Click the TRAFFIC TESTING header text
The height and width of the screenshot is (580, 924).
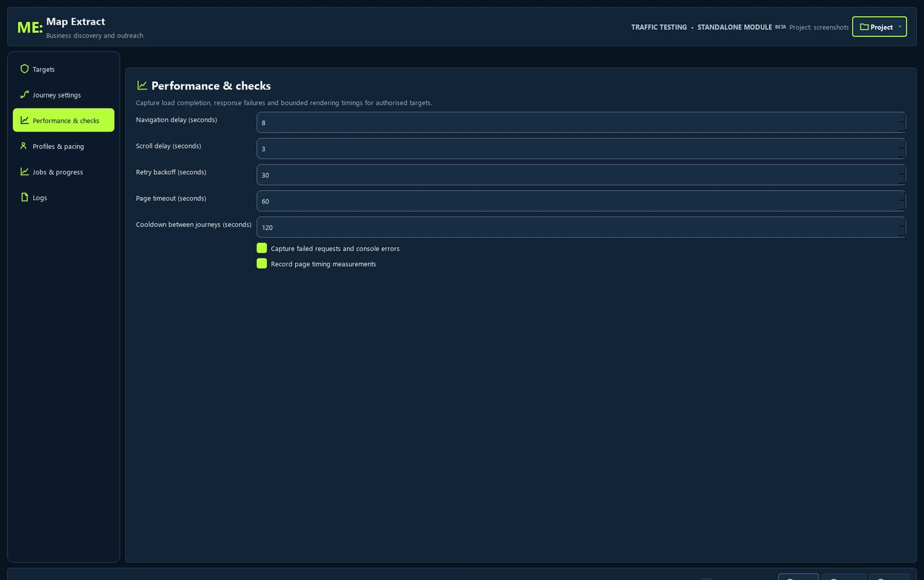click(x=659, y=27)
